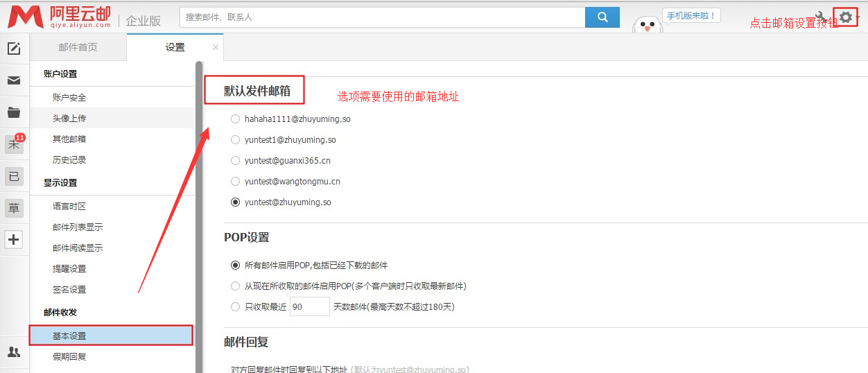Open the inbox envelope icon
This screenshot has height=373, width=868.
coord(14,80)
